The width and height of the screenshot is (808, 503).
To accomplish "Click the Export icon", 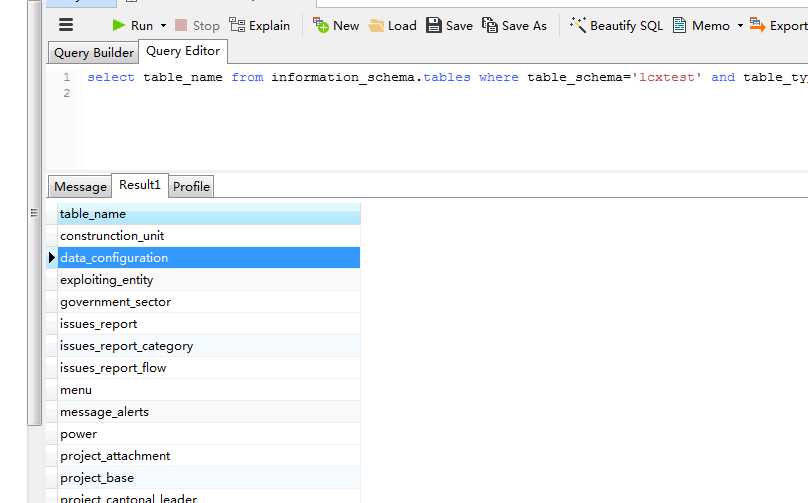I will coord(758,25).
